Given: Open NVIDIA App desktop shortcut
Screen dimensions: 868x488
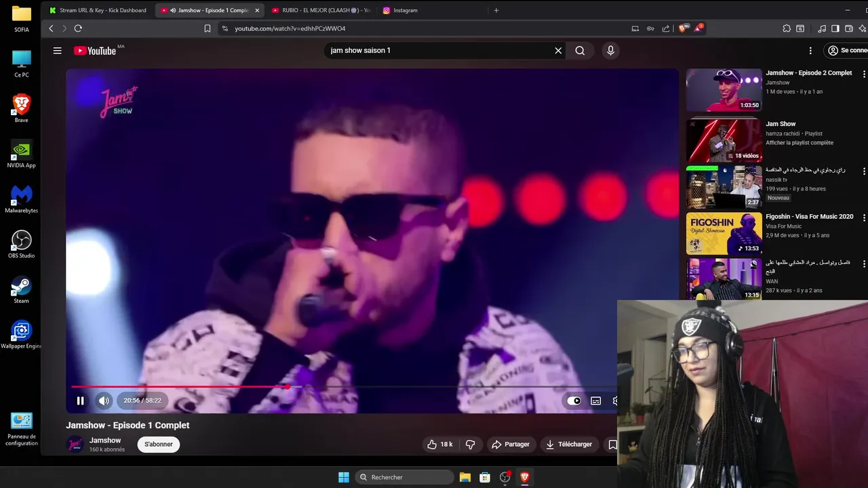Looking at the screenshot, I should (22, 154).
